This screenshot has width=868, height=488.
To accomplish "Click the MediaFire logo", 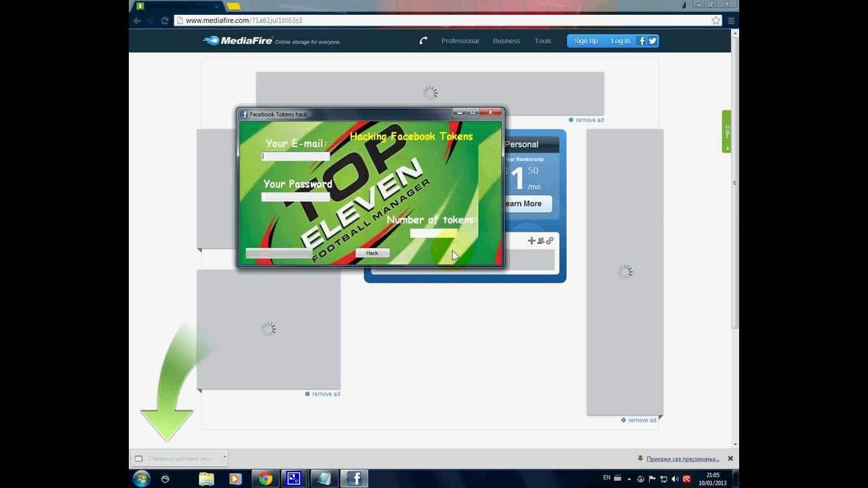I will tap(237, 41).
